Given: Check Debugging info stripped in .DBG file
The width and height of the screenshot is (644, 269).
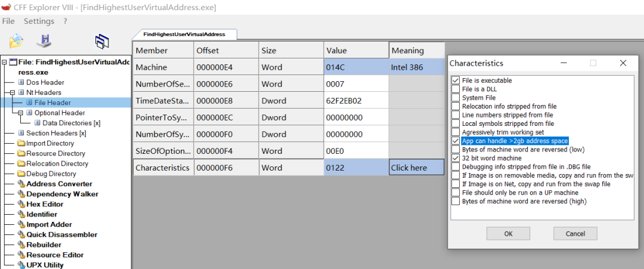Looking at the screenshot, I should coord(456,167).
